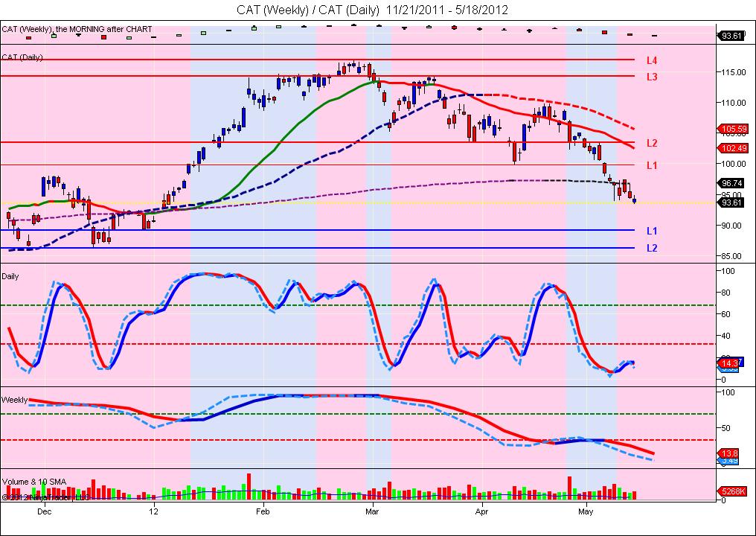Click the 110.00 price axis value
This screenshot has height=536, width=756.
[734, 103]
